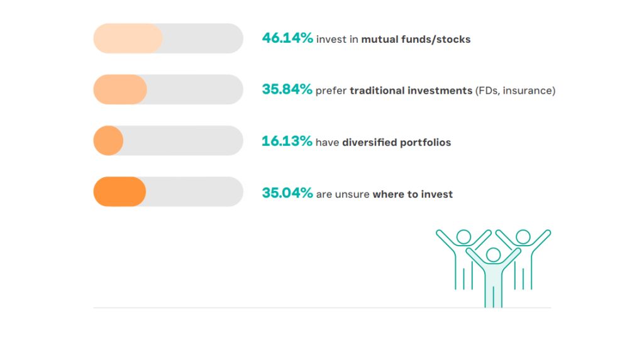
Task: Click the 35.04% figure
Action: 287,193
